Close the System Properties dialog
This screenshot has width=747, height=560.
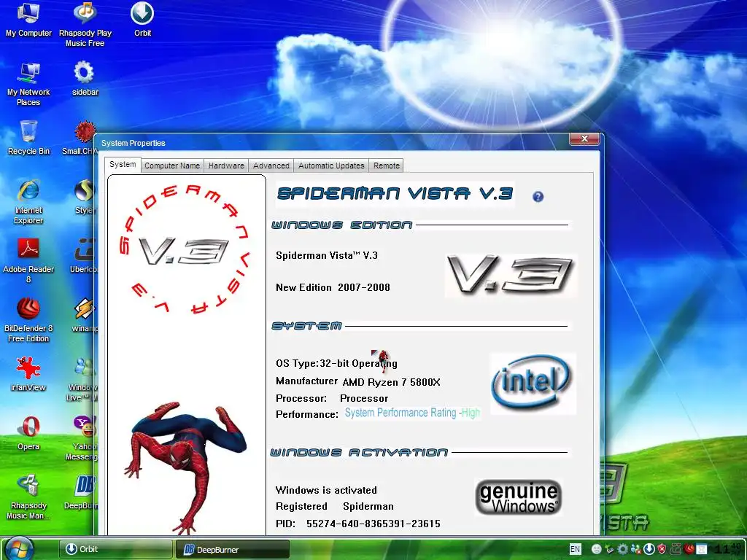coord(584,139)
